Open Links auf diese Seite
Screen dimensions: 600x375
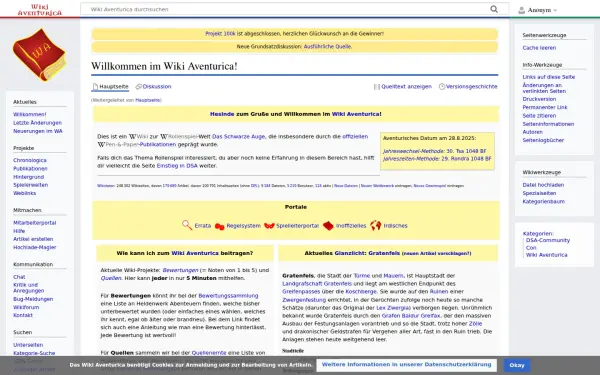pyautogui.click(x=549, y=77)
